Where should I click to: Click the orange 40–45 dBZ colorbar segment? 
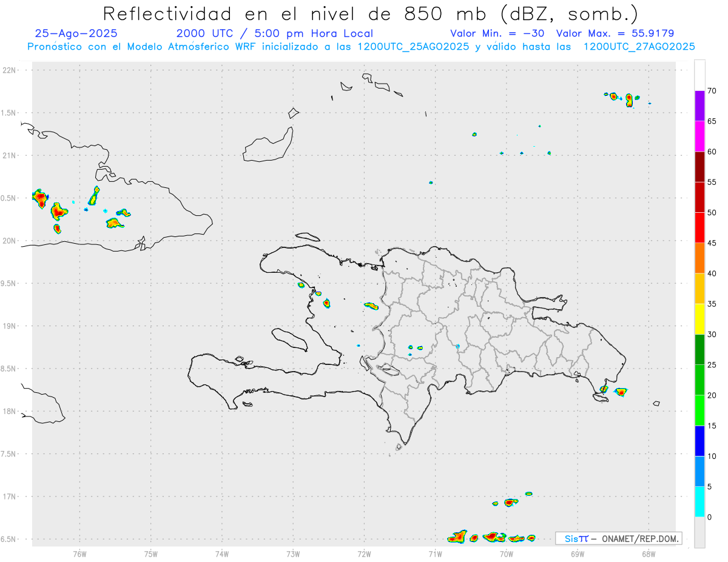click(x=700, y=258)
